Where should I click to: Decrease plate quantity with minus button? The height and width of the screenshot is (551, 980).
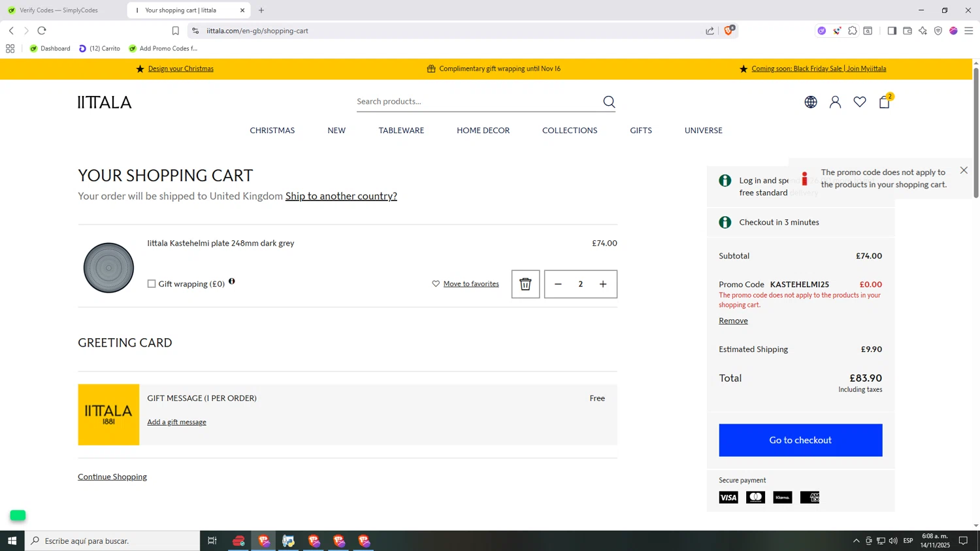coord(558,284)
